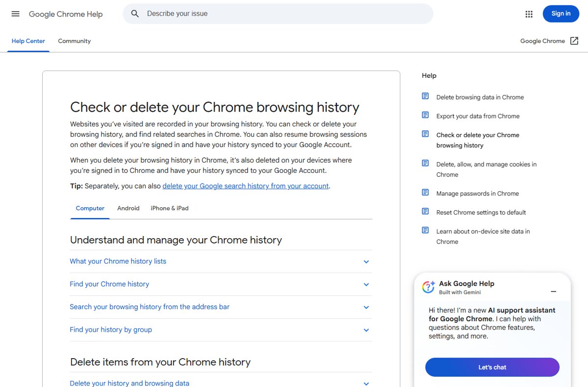588x387 pixels.
Task: Select the Android tab
Action: coord(128,208)
